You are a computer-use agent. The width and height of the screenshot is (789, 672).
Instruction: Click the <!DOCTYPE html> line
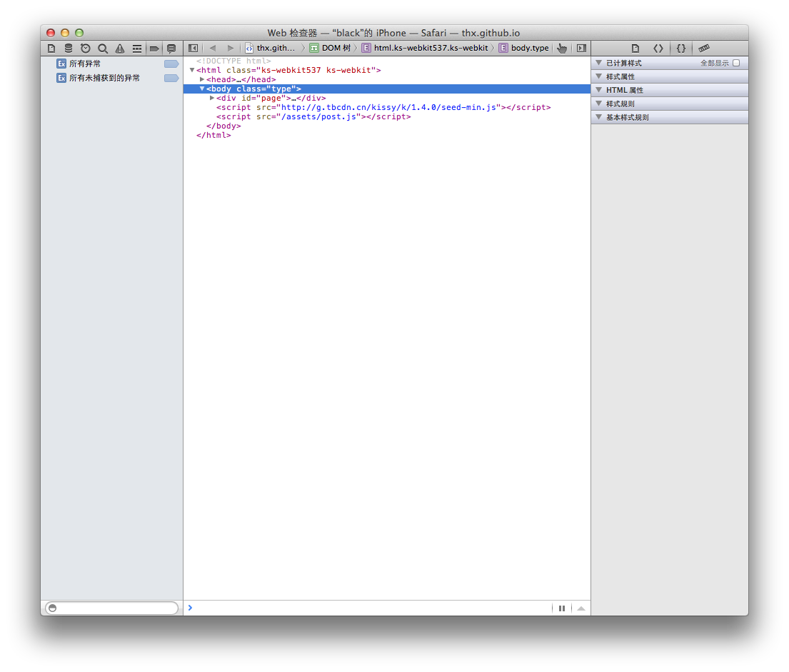[x=233, y=61]
